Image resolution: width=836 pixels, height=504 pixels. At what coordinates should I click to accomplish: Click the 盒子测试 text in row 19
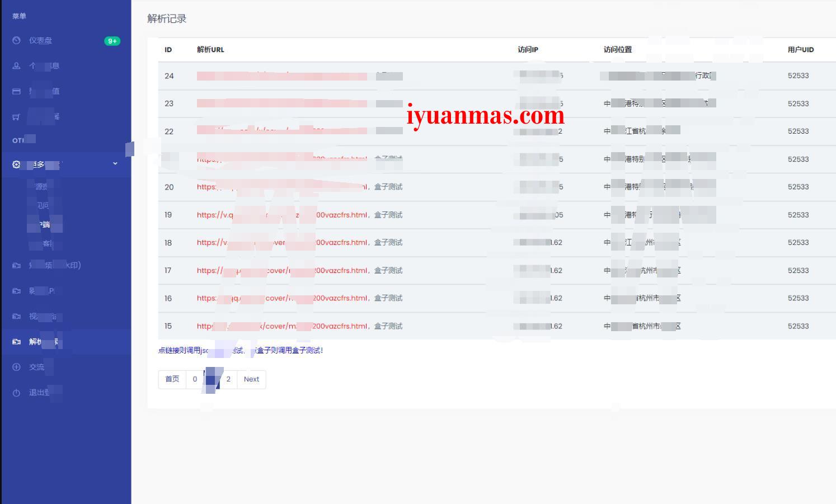388,215
